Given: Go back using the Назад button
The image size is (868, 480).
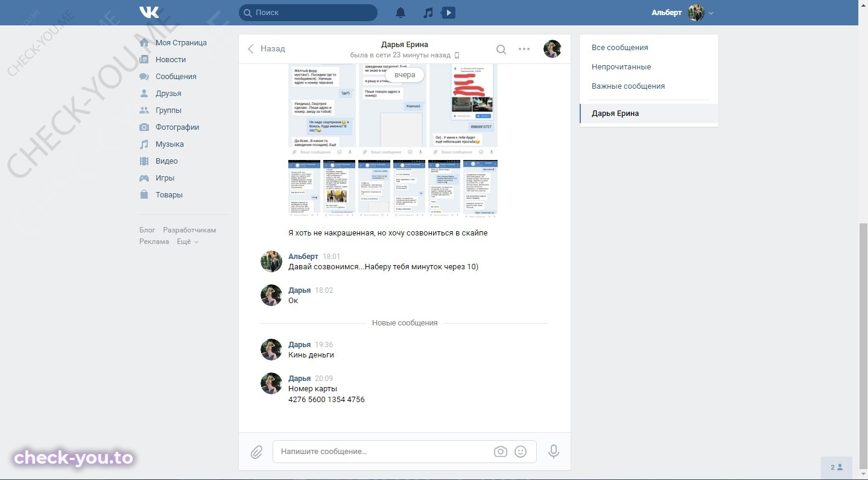Looking at the screenshot, I should click(267, 48).
